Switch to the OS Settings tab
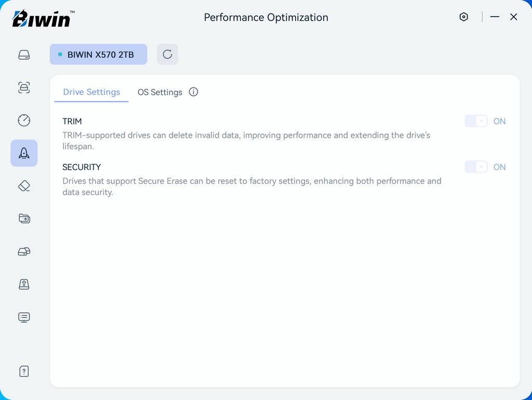Screen dimensions: 532x400 (159, 92)
